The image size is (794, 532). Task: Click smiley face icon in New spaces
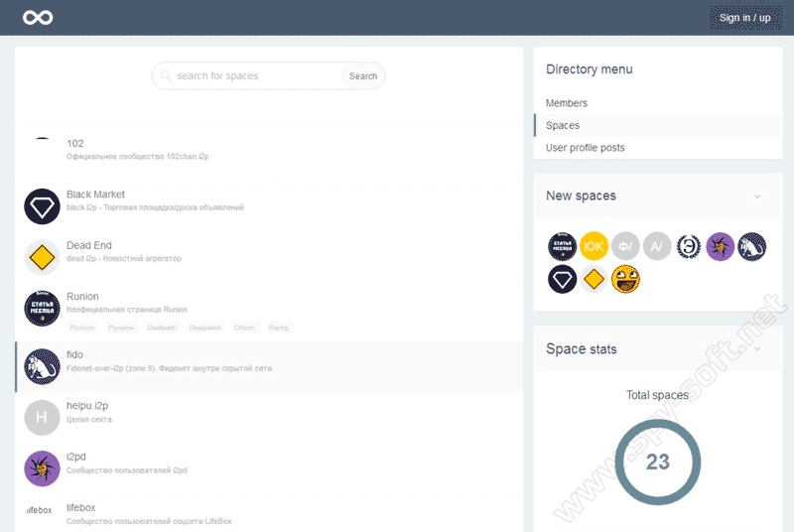click(x=625, y=279)
